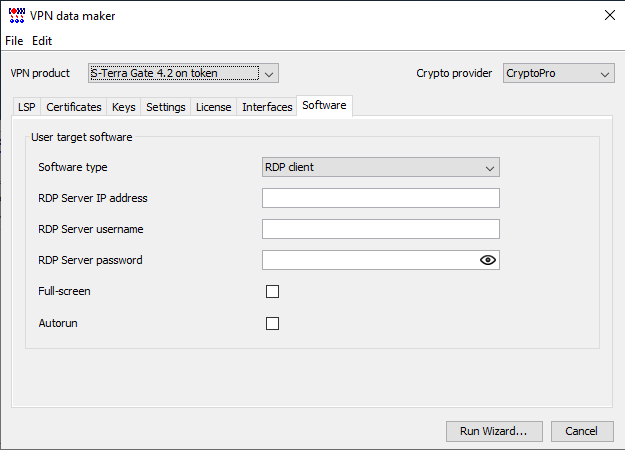
Task: Click the RDP Server username field
Action: [381, 229]
